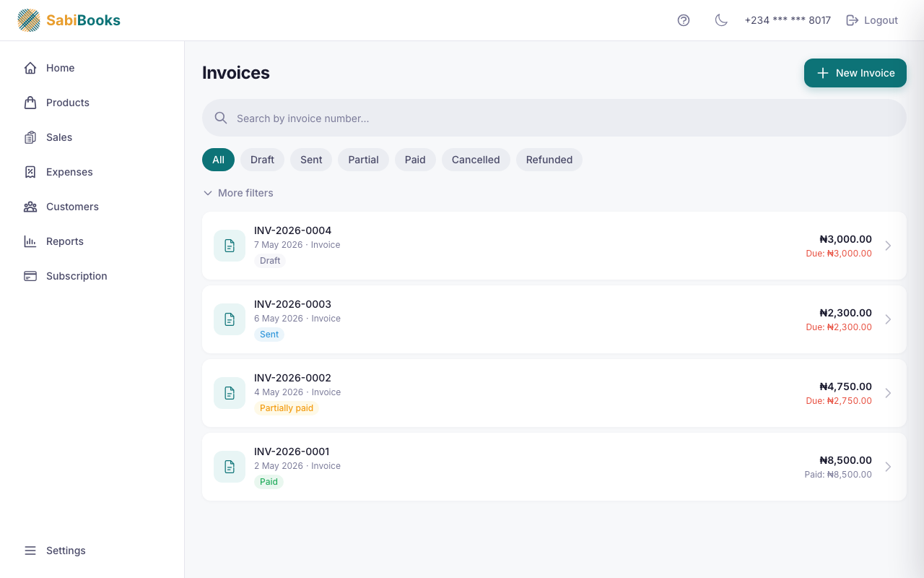924x578 pixels.
Task: Click document icon for INV-2026-0004
Action: 230,246
